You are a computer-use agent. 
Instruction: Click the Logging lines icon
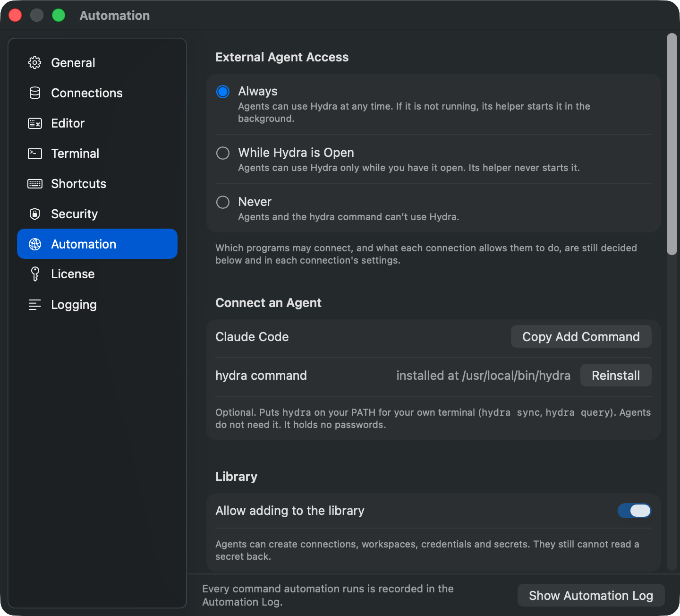(35, 305)
